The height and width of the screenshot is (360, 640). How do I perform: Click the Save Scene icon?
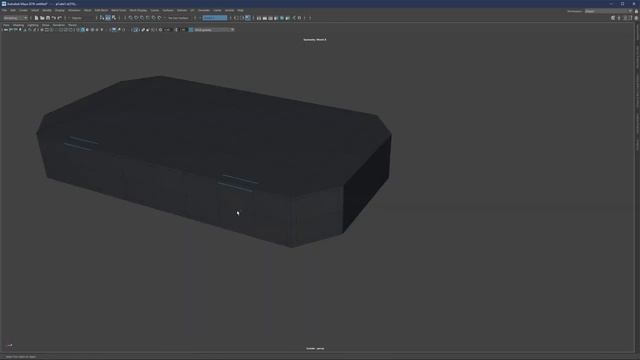click(x=48, y=18)
